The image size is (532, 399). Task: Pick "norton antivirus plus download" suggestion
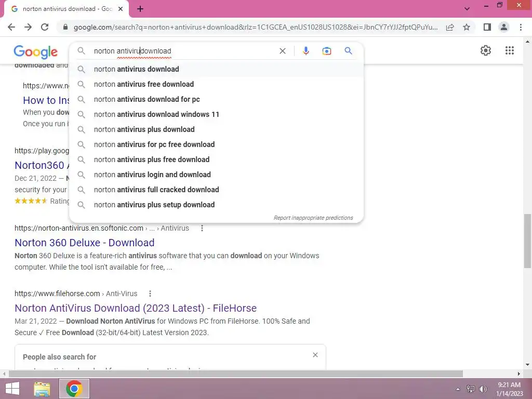pyautogui.click(x=217, y=129)
